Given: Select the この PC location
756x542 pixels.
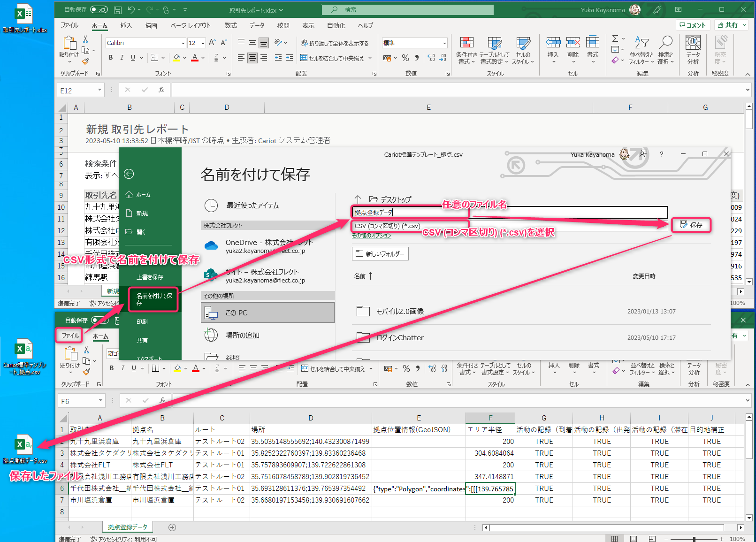Looking at the screenshot, I should pos(267,313).
